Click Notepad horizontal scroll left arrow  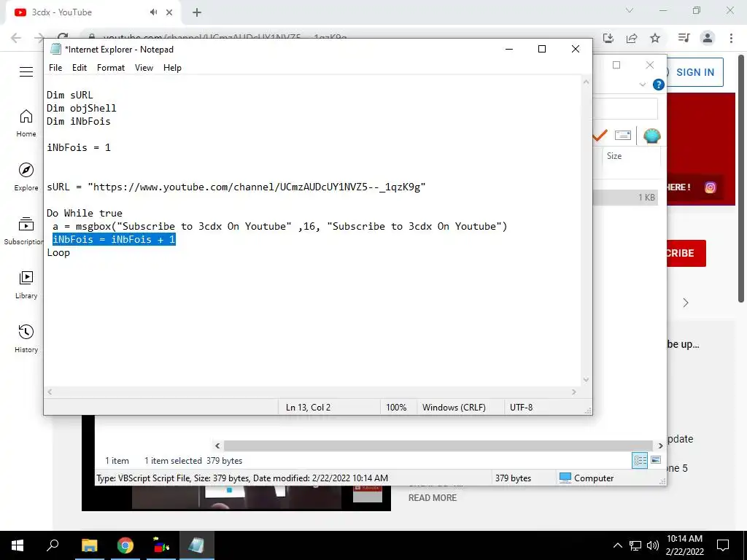[x=50, y=392]
